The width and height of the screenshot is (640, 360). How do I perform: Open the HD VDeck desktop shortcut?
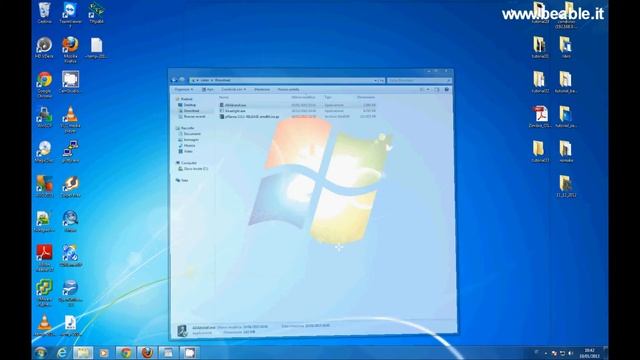44,47
